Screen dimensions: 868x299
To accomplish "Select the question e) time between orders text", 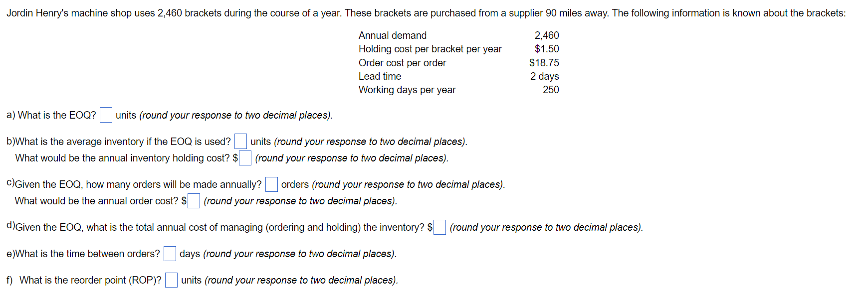I will pyautogui.click(x=82, y=254).
